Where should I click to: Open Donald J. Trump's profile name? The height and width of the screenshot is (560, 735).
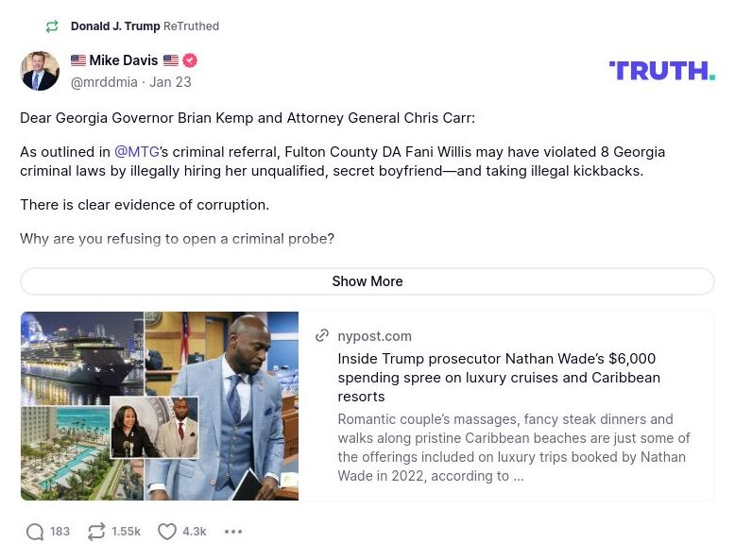pos(115,26)
